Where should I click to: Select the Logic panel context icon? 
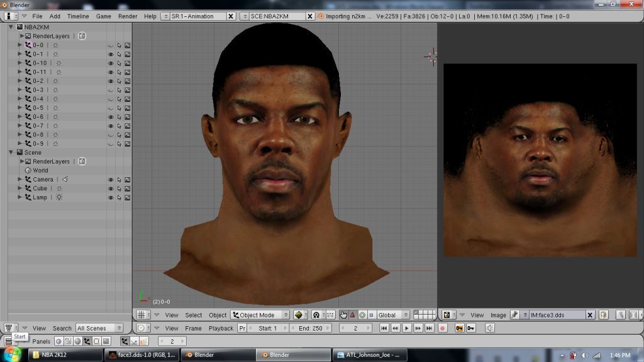pyautogui.click(x=58, y=341)
